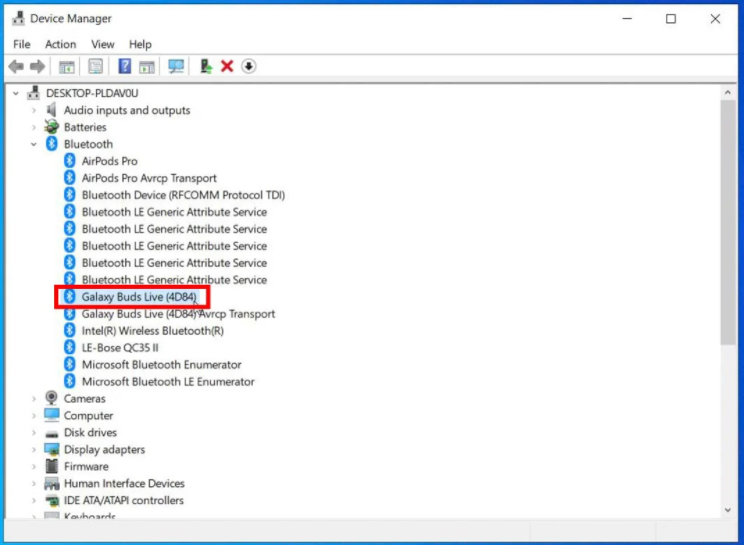Collapse the Bluetooth category
The height and width of the screenshot is (545, 744).
click(34, 144)
